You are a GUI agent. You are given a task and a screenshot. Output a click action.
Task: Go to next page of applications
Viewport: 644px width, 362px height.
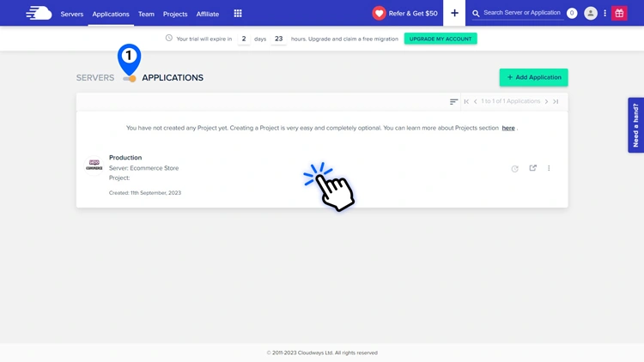(546, 101)
